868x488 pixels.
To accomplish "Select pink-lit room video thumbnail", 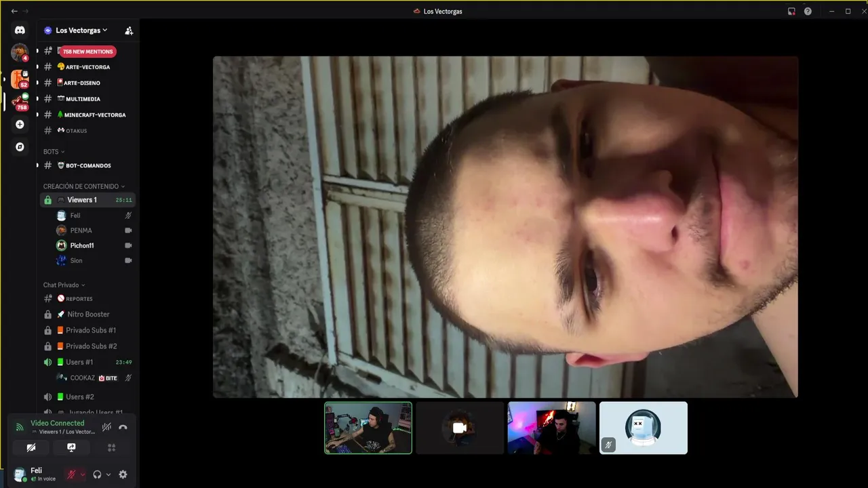I will tap(552, 428).
